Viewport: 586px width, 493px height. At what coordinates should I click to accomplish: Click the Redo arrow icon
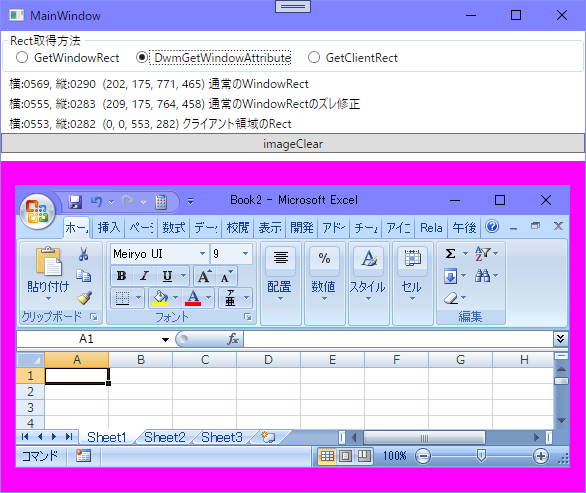pyautogui.click(x=129, y=202)
